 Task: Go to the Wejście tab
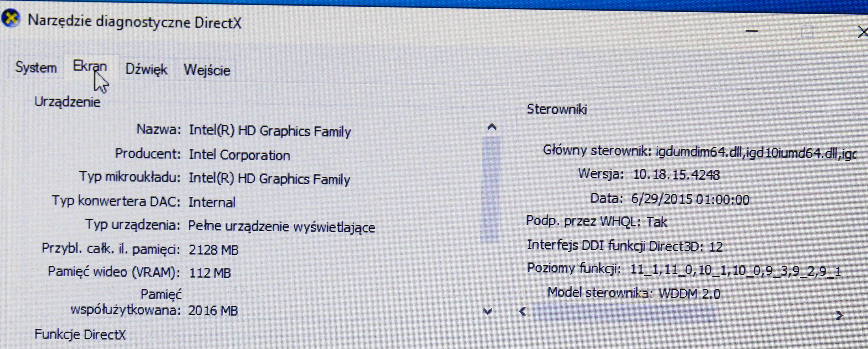pos(207,70)
